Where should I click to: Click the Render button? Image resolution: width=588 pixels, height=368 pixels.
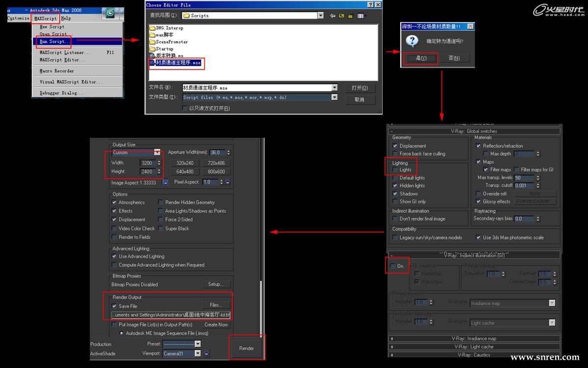click(x=246, y=348)
